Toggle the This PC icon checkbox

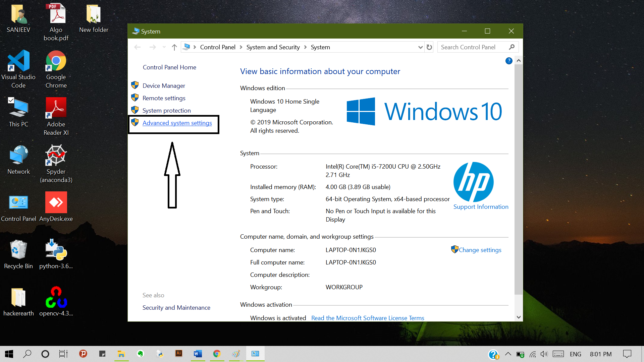pyautogui.click(x=11, y=100)
